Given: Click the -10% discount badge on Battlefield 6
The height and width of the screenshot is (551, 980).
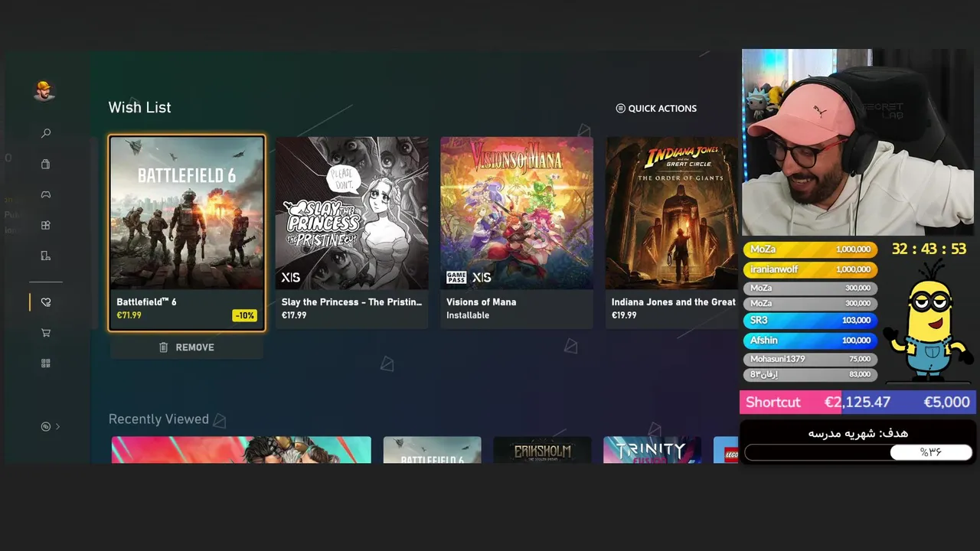Looking at the screenshot, I should pos(244,315).
